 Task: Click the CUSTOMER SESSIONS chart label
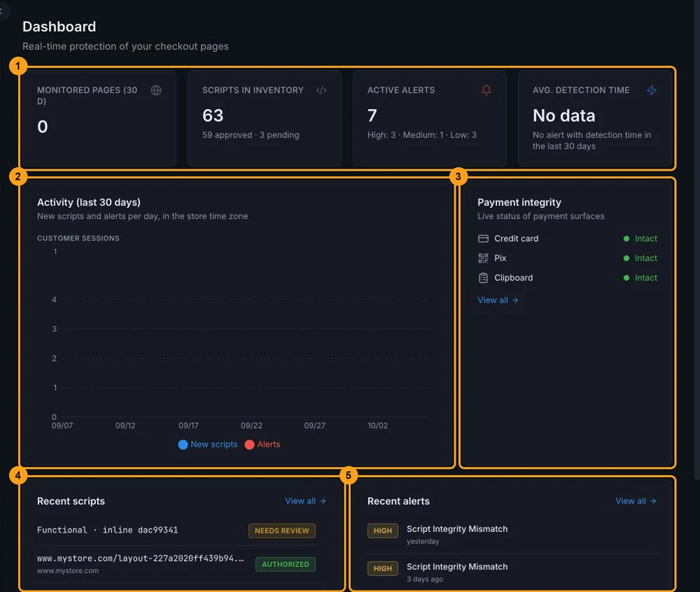click(78, 238)
